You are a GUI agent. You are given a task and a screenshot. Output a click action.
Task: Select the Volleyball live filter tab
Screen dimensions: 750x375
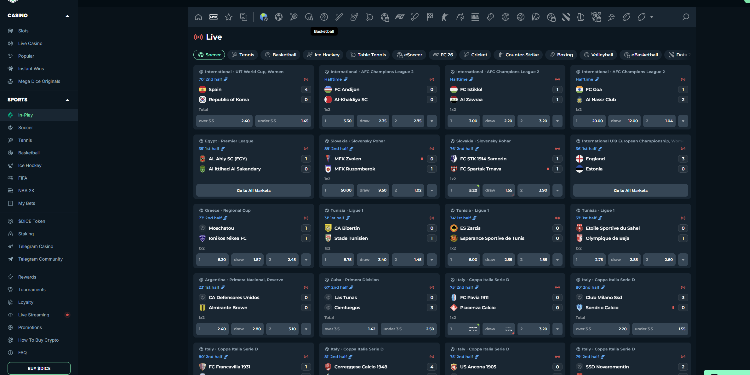[598, 55]
